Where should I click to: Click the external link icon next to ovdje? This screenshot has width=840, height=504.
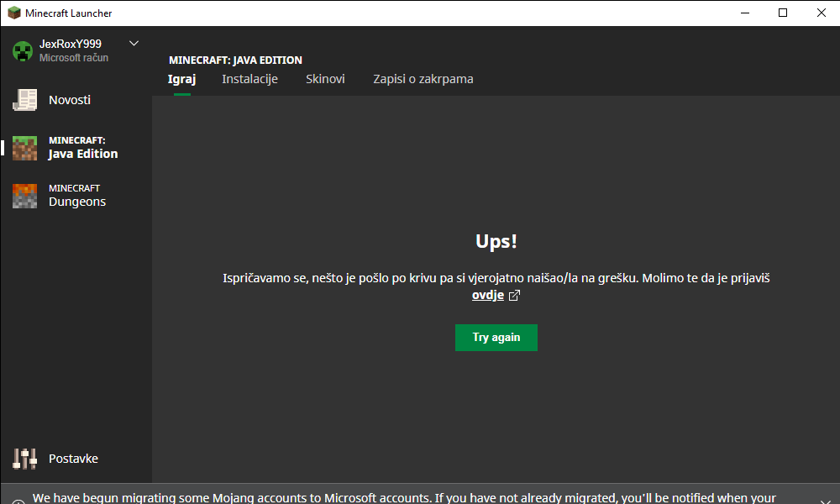click(x=514, y=295)
